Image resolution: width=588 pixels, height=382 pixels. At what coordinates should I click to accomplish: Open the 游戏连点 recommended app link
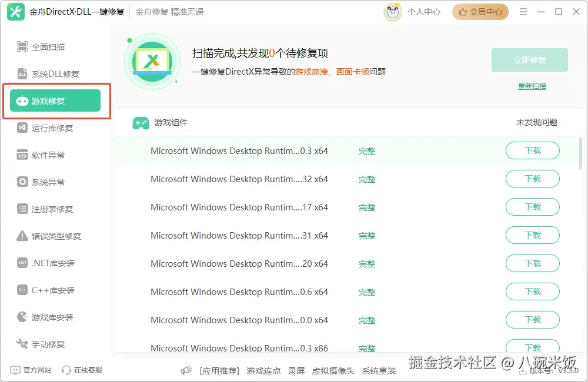coord(263,371)
